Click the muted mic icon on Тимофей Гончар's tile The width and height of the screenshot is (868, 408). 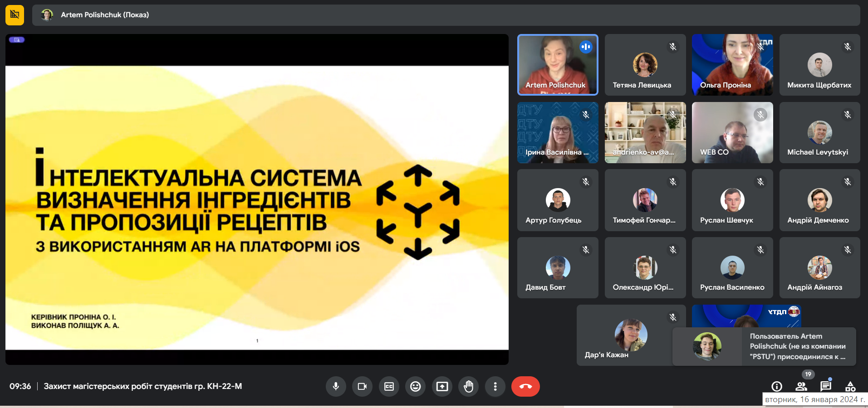click(673, 182)
